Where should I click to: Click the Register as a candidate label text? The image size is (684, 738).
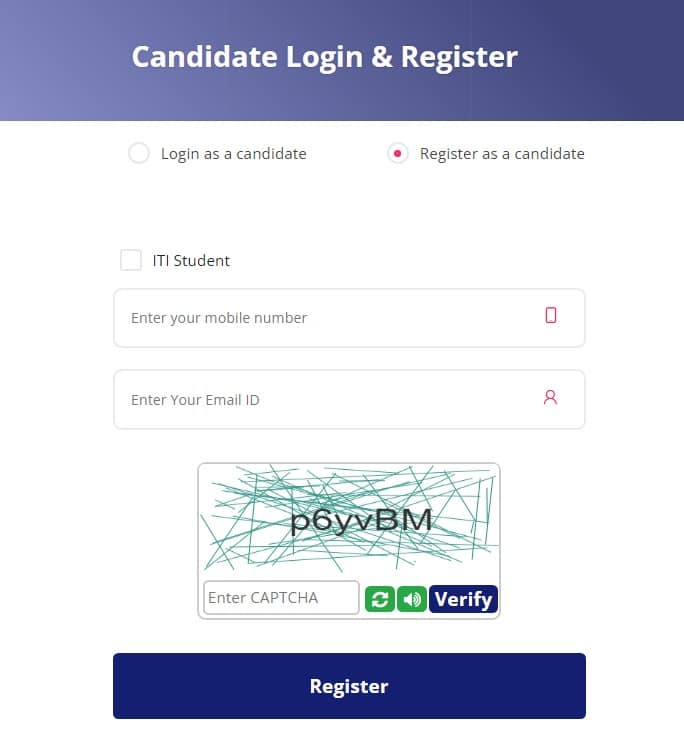tap(502, 154)
